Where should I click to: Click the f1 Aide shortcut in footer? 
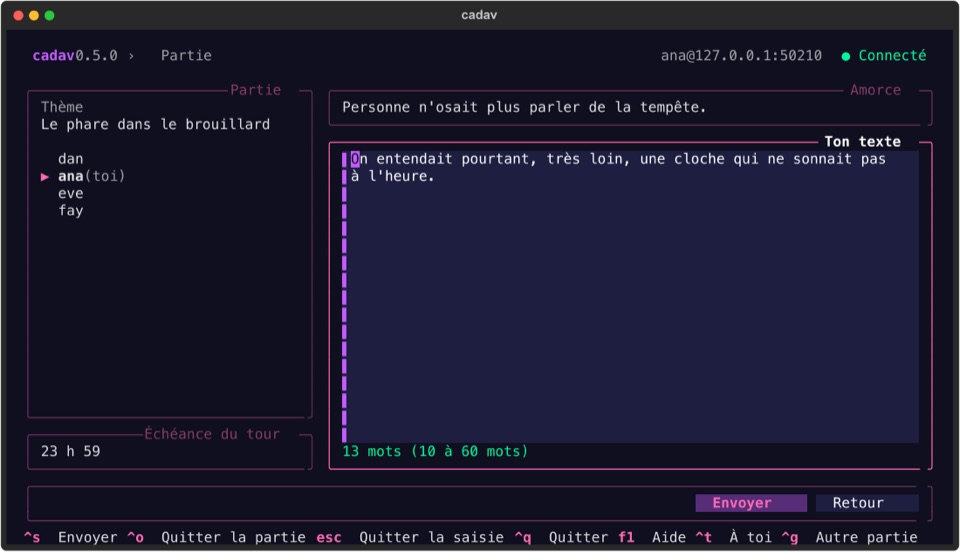[651, 537]
